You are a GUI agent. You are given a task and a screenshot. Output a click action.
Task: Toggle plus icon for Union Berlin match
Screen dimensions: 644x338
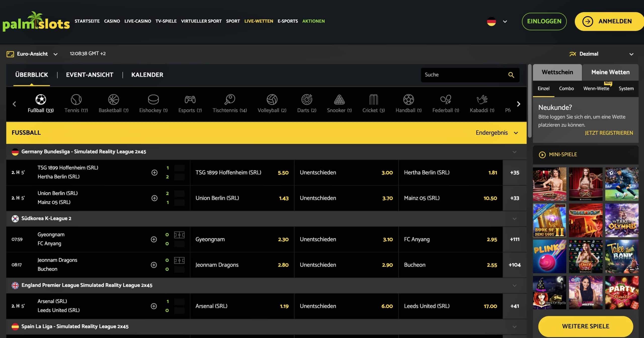point(154,198)
